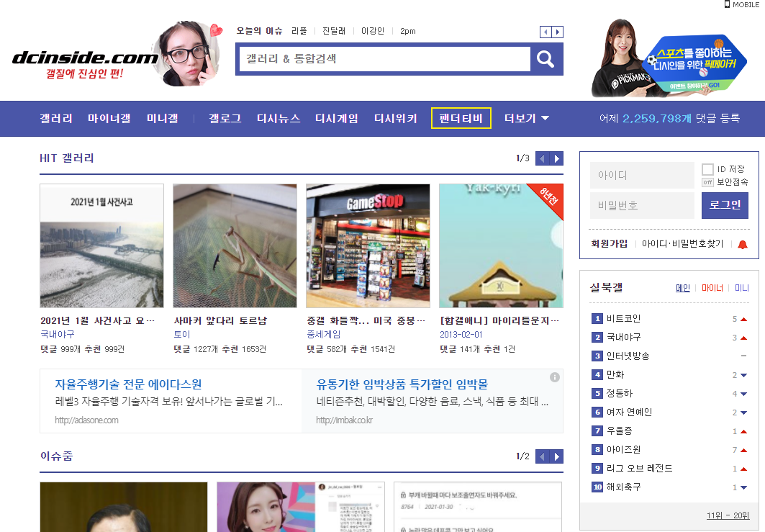Image resolution: width=765 pixels, height=532 pixels.
Task: Open the 디시게임 menu
Action: tap(337, 118)
